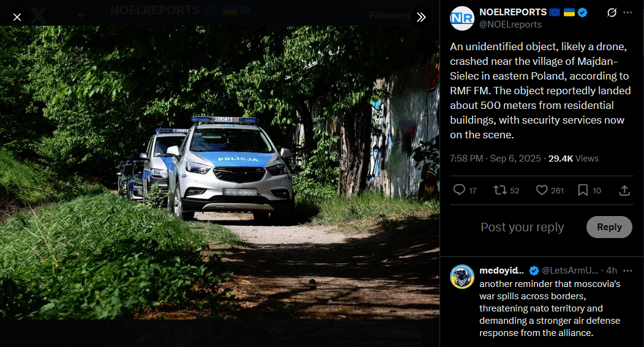Open medoyid's profile avatar

[x=462, y=277]
